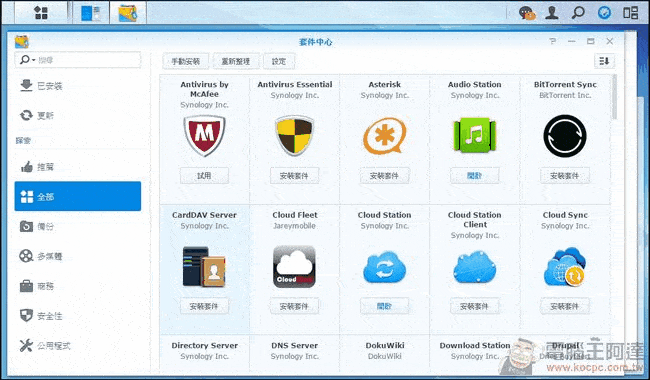Expand the search filter dropdown arrow
This screenshot has width=650, height=380.
click(x=33, y=60)
